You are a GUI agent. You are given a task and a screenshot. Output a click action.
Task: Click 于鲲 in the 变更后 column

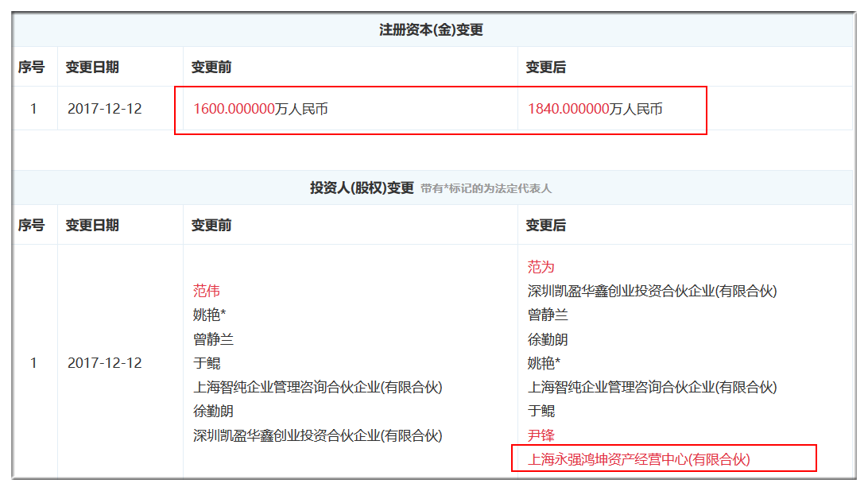[541, 411]
